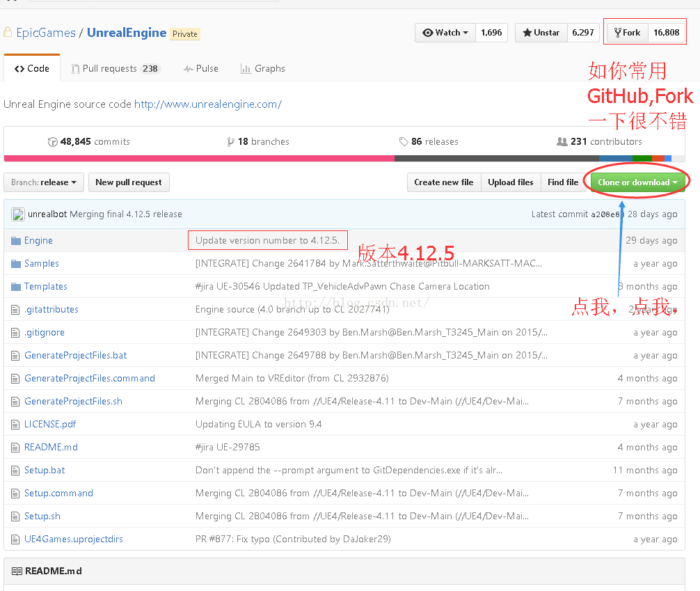Click the Graphs bar chart icon
The image size is (700, 591).
tap(246, 69)
